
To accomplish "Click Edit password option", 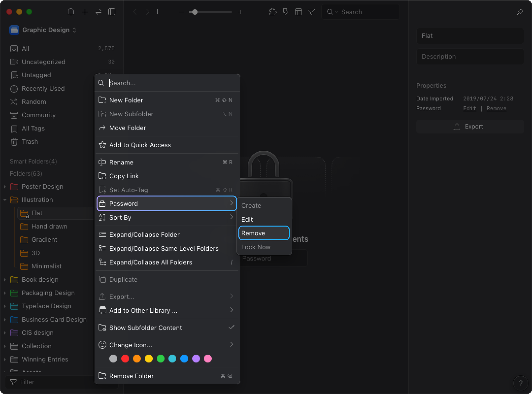I will click(247, 219).
